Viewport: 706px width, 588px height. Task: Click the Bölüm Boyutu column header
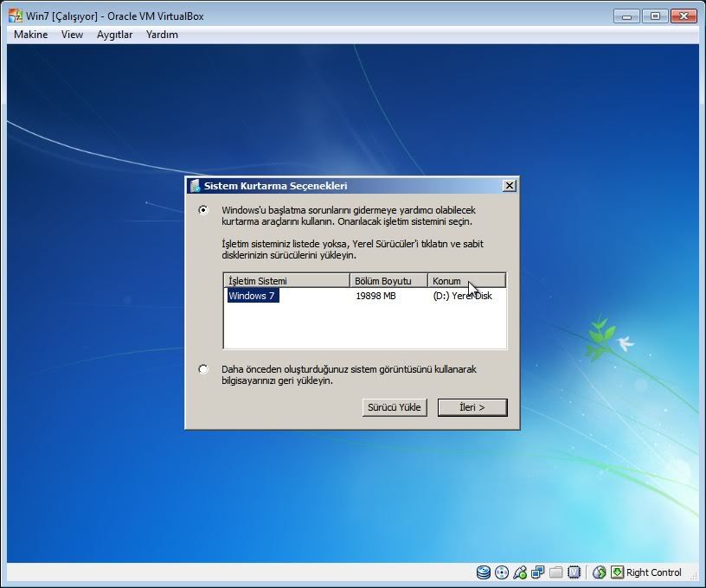tap(388, 281)
